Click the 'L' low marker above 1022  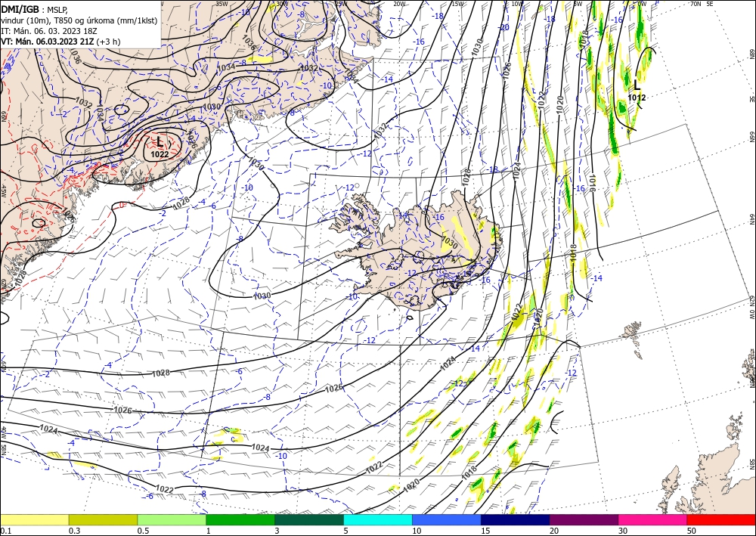(x=160, y=142)
